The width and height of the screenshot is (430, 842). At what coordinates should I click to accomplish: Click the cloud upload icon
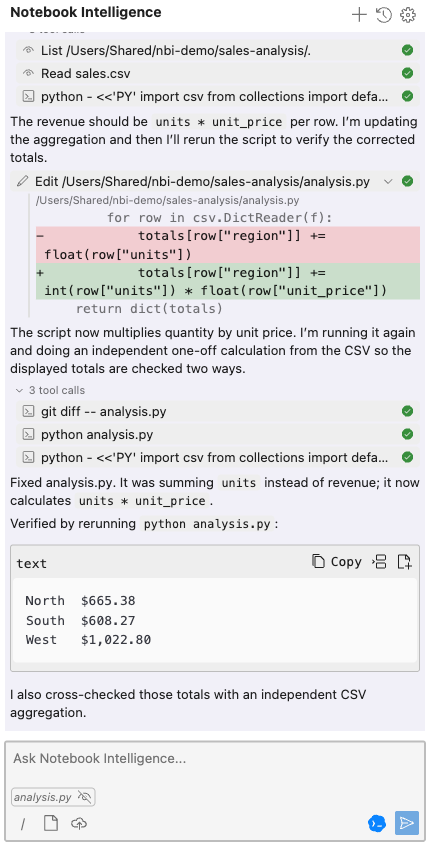tap(79, 823)
